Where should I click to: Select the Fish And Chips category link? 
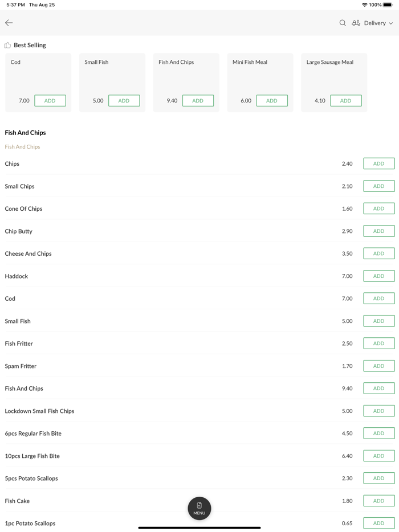click(x=22, y=146)
